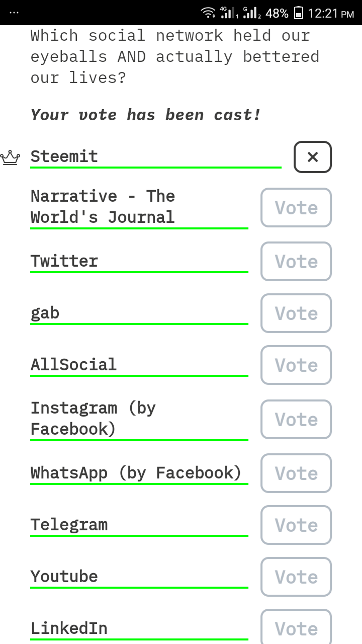
Task: Select the Steemit option label
Action: coord(64,156)
